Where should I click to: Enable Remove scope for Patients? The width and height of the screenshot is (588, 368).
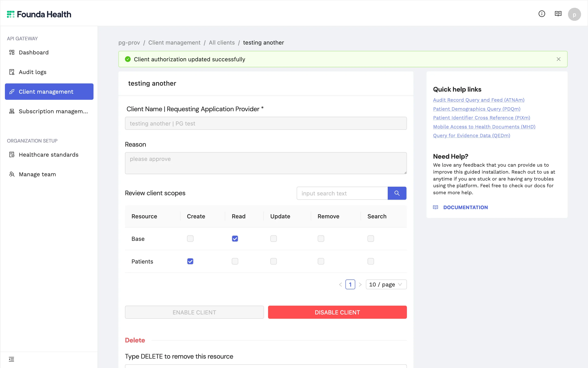pyautogui.click(x=321, y=261)
